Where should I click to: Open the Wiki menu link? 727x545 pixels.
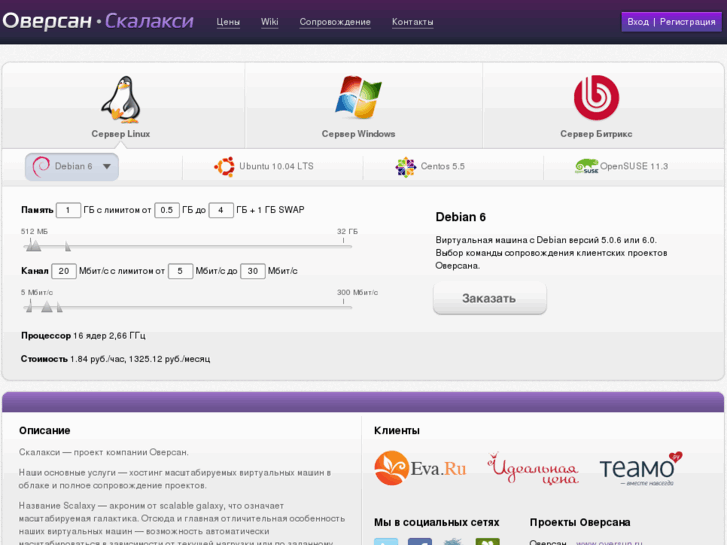pyautogui.click(x=269, y=22)
